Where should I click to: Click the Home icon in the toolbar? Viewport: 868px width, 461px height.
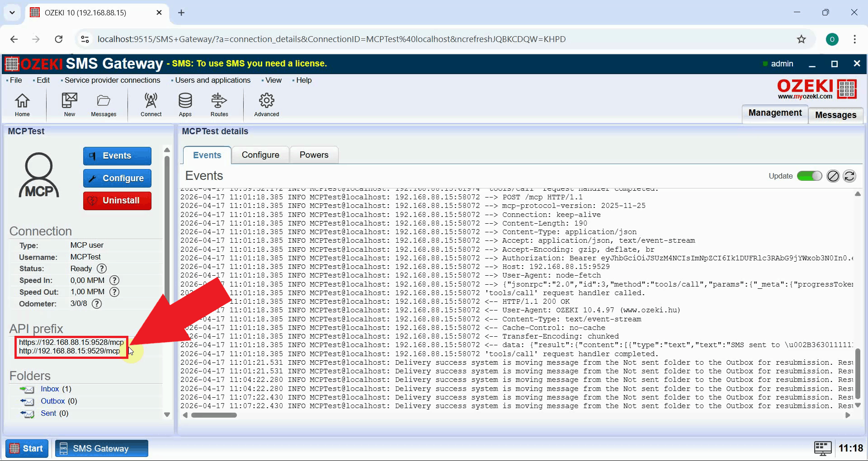[x=22, y=104]
